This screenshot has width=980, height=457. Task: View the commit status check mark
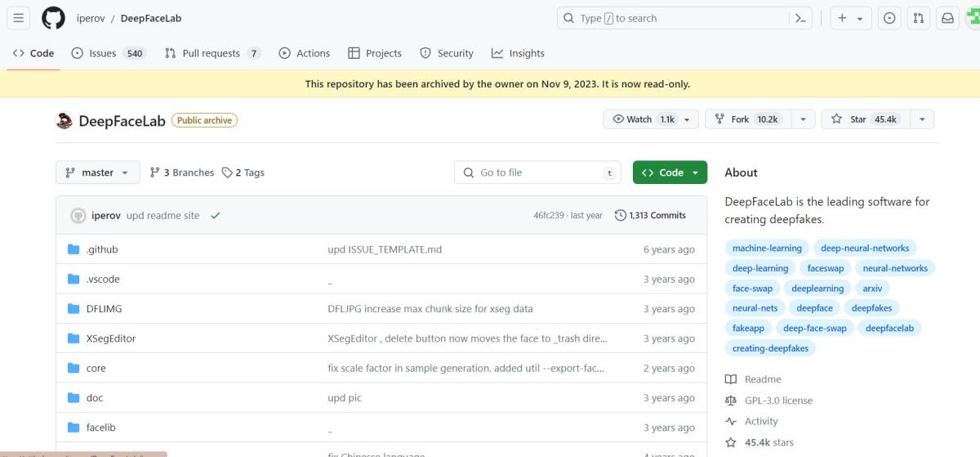(x=216, y=216)
